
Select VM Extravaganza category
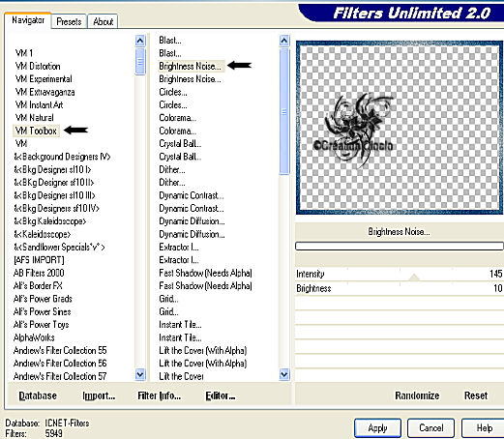[44, 92]
